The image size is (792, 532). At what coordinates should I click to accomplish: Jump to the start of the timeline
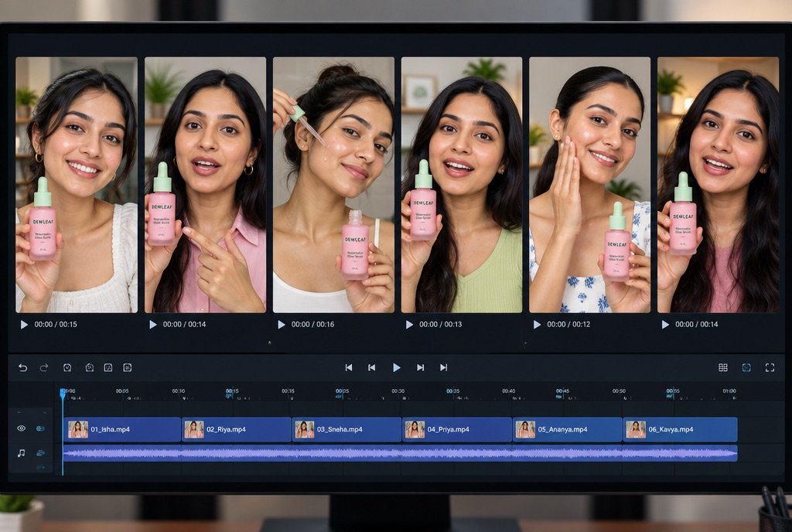[x=349, y=367]
